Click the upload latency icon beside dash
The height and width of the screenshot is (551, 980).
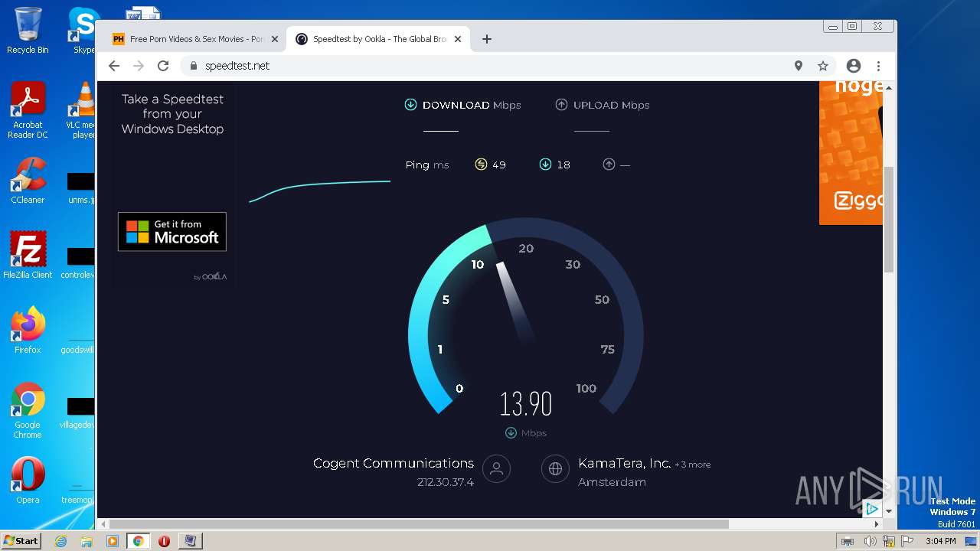(x=609, y=165)
